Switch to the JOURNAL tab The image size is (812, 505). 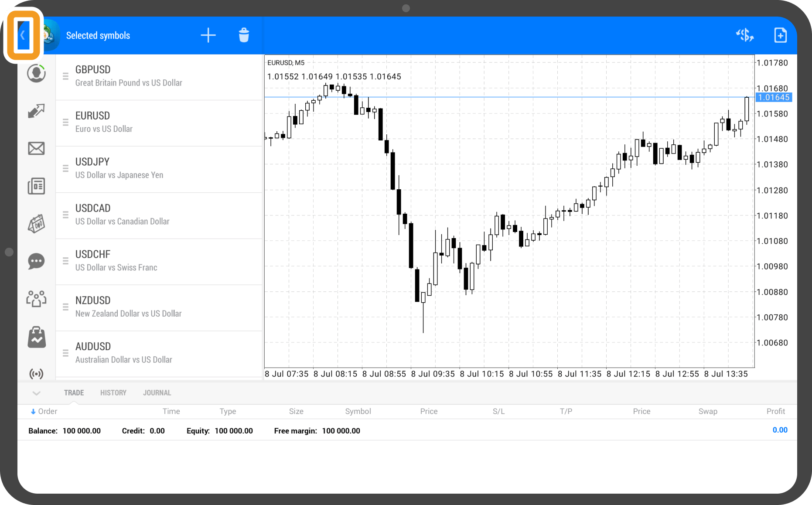point(157,393)
